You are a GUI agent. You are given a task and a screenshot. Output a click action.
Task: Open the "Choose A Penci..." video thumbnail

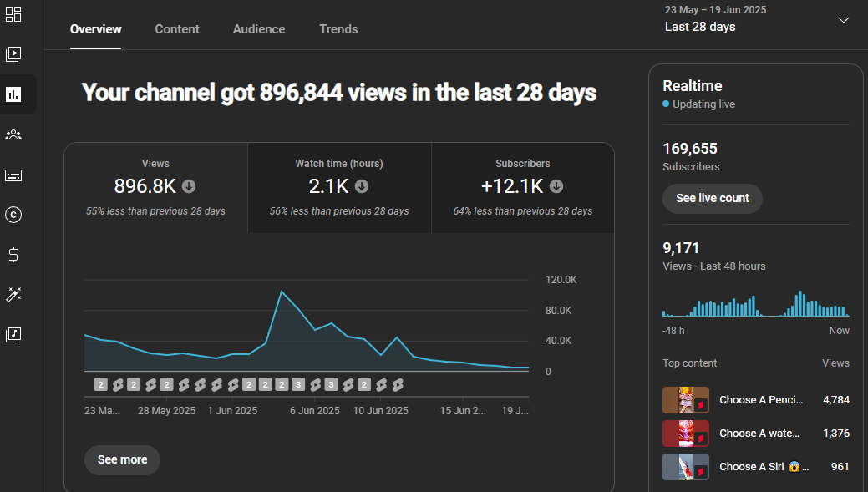pyautogui.click(x=686, y=400)
